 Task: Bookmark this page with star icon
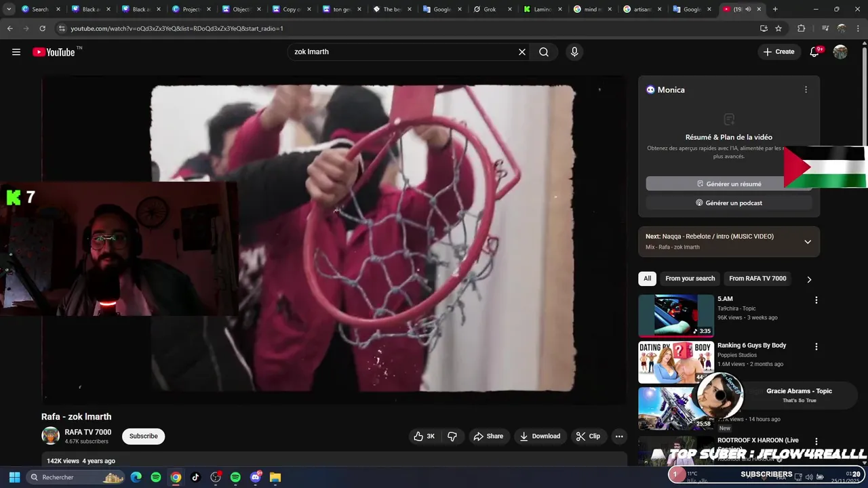click(x=778, y=28)
